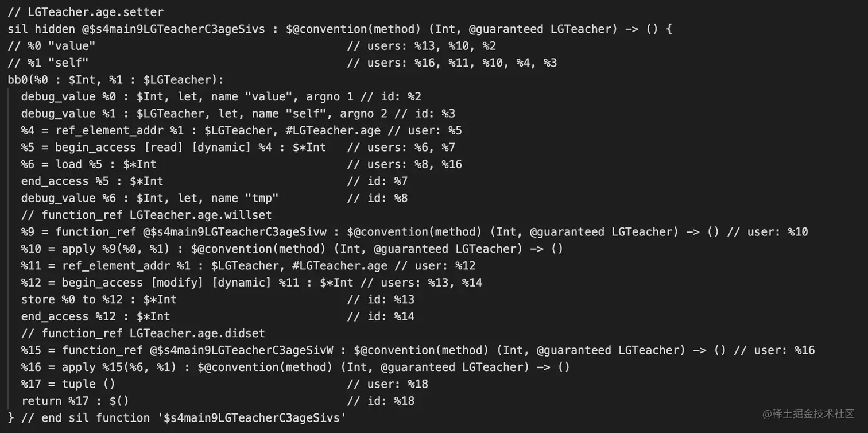Click the %4 ref_element_addr instruction
Viewport: 868px width, 433px height.
(242, 130)
